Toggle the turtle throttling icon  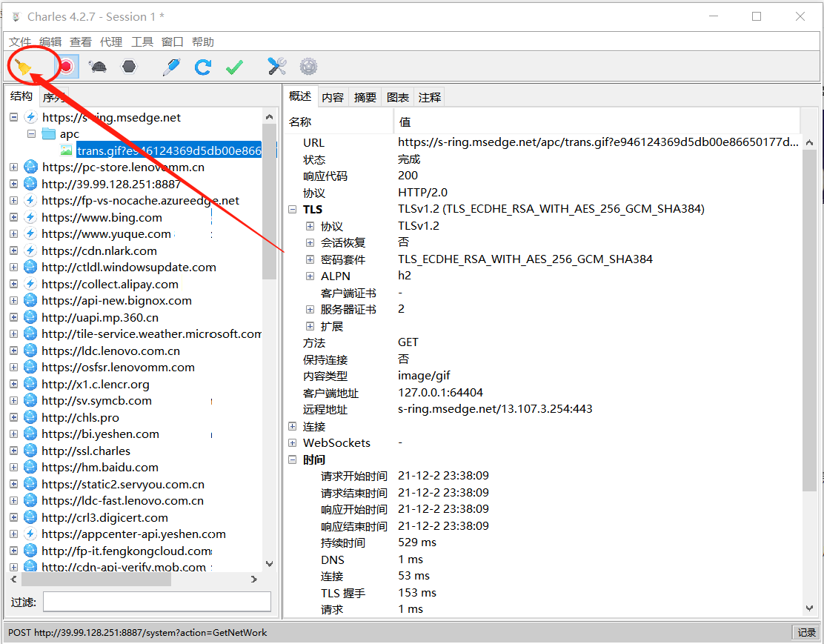click(97, 67)
